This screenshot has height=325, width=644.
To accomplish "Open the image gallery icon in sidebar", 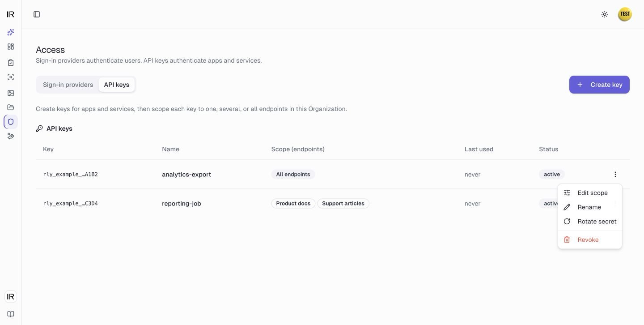I will click(x=11, y=93).
